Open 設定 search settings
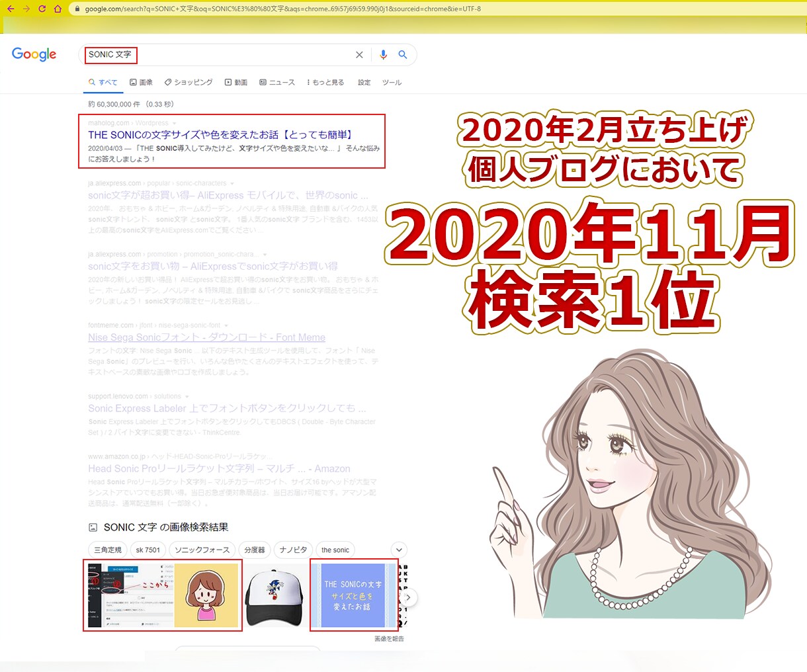 364,83
